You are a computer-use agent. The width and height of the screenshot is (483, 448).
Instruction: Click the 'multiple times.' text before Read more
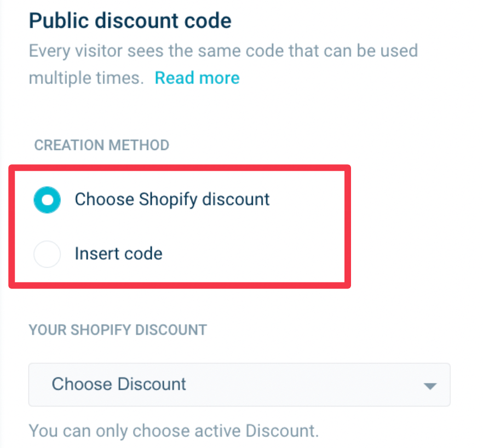click(86, 78)
